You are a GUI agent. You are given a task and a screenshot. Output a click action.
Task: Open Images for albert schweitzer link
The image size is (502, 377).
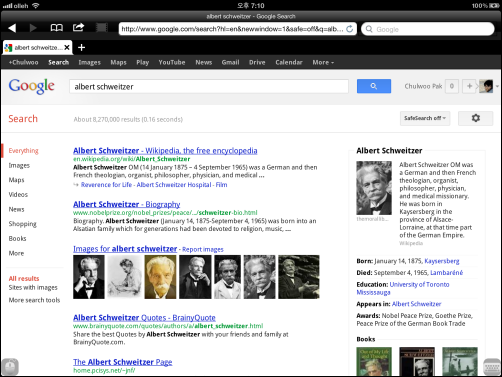click(125, 249)
